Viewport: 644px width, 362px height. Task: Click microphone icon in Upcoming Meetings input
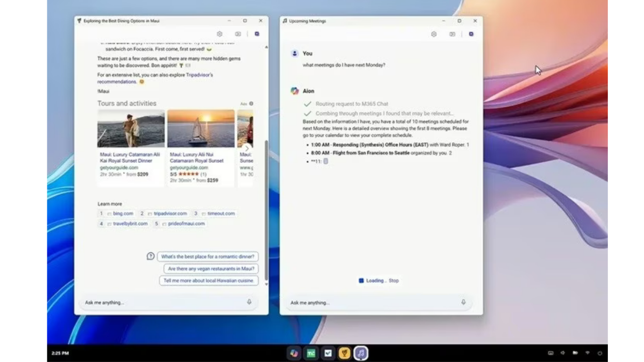pos(463,302)
